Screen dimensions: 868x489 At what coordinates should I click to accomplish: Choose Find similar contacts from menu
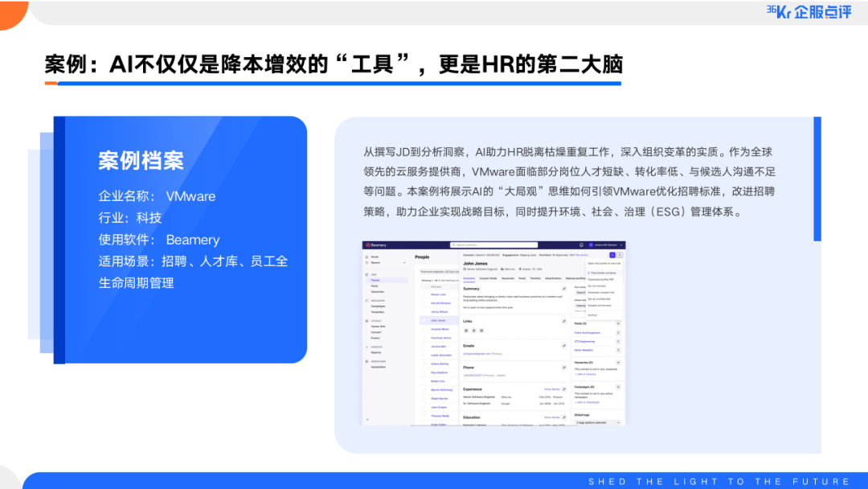[x=602, y=273]
